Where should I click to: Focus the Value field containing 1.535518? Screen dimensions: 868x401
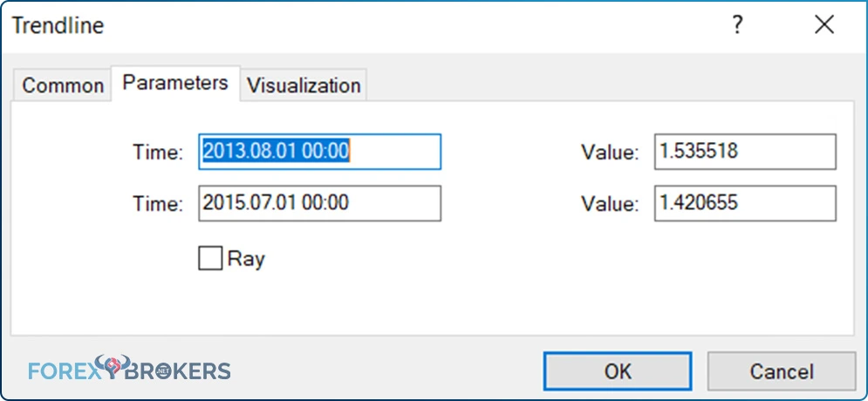tap(745, 152)
